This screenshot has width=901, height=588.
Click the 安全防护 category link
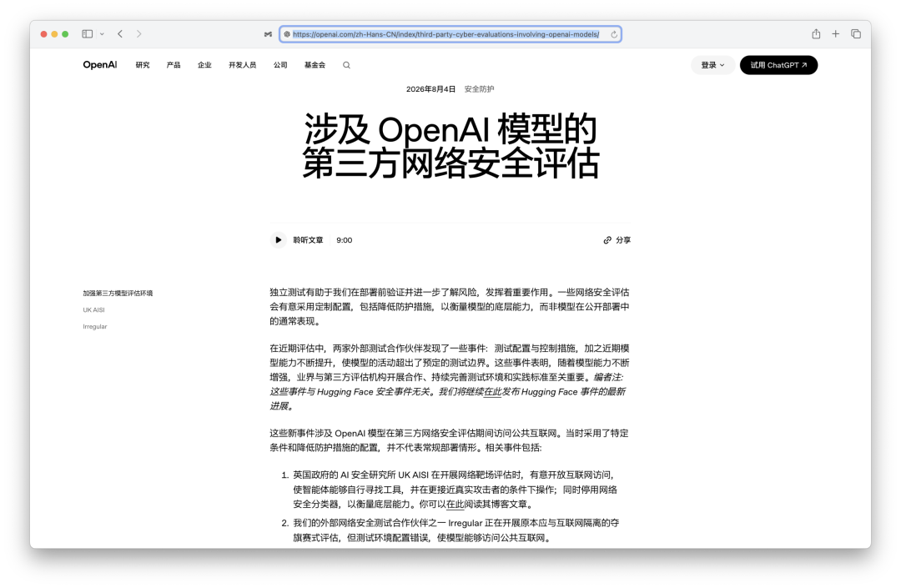479,89
